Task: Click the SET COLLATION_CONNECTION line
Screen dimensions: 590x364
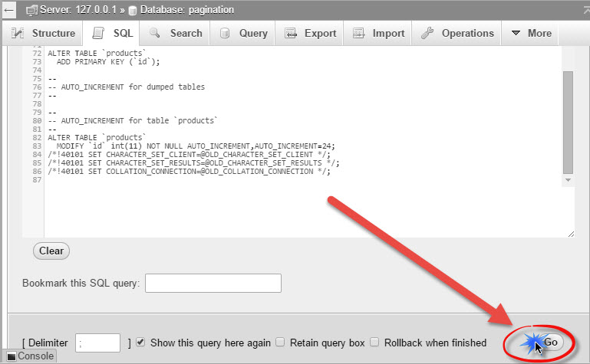Action: (190, 172)
